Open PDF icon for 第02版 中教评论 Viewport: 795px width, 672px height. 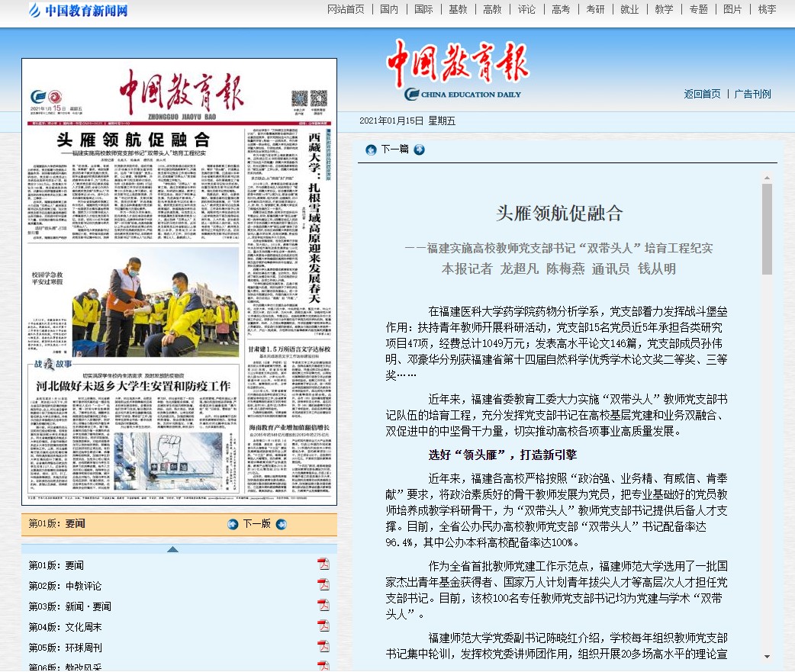coord(323,585)
